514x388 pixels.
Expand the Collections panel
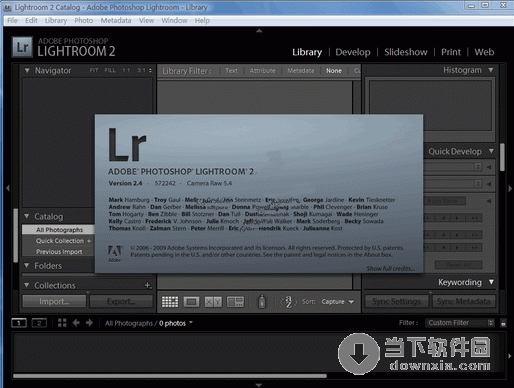27,285
